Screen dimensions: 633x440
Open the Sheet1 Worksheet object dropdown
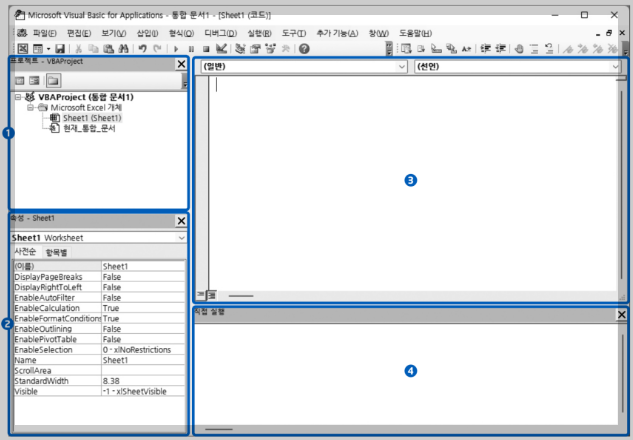(182, 238)
